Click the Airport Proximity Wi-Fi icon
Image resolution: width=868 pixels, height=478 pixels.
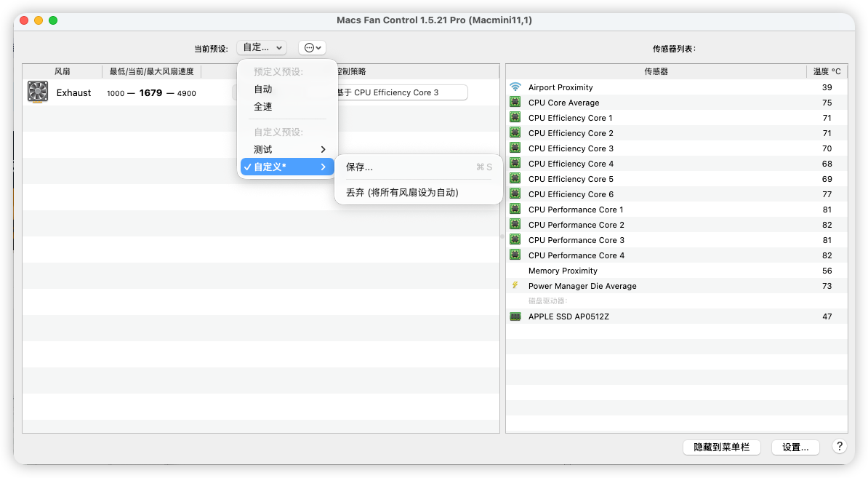click(515, 87)
